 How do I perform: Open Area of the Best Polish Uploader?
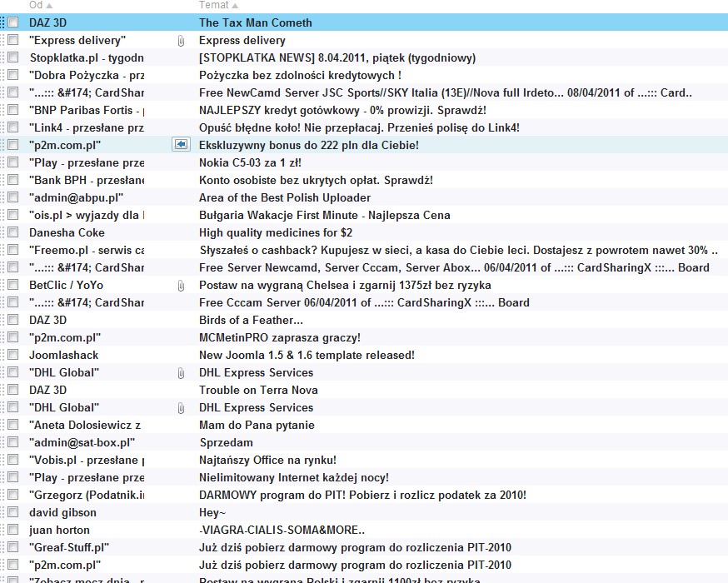pos(285,197)
